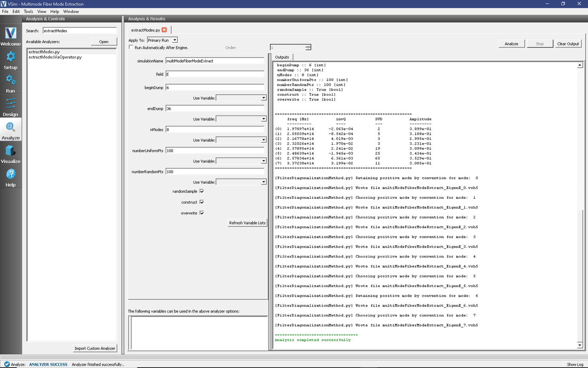Open the Tools menu

pos(28,11)
